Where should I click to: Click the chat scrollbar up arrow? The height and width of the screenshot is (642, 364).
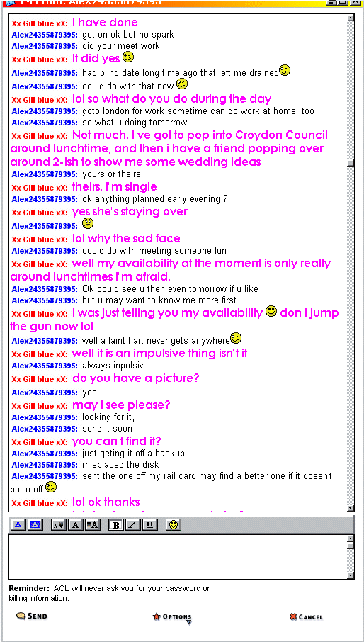(x=351, y=18)
